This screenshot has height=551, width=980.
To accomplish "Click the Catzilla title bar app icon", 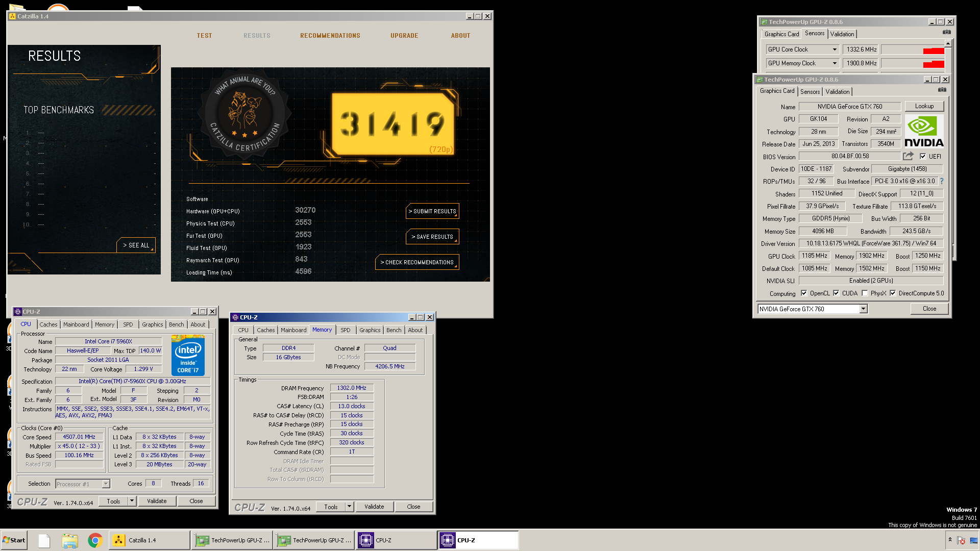I will pos(12,16).
